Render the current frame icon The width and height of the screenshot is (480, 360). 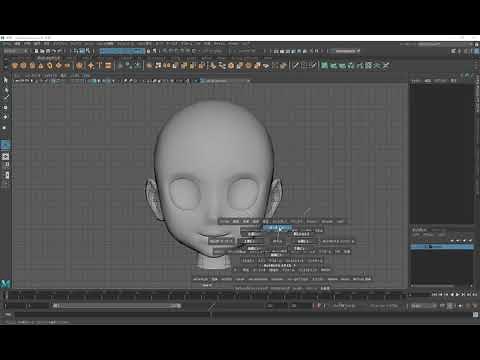282,51
